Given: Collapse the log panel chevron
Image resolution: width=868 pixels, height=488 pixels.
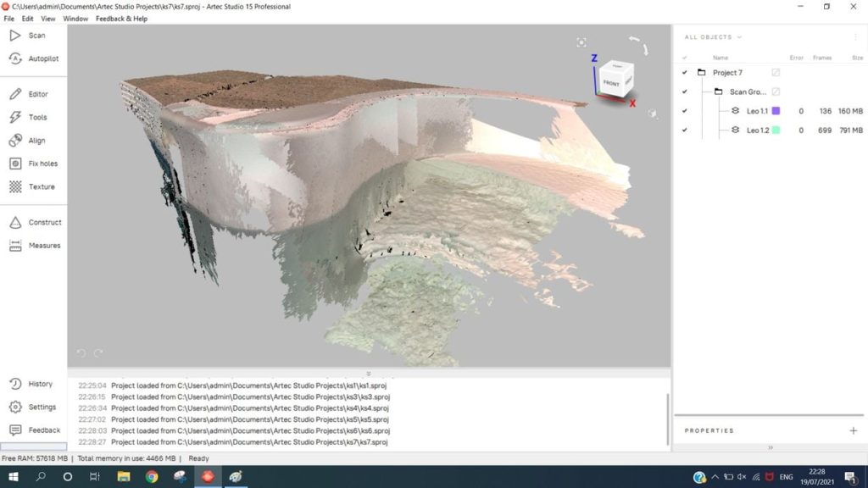Looking at the screenshot, I should tap(369, 373).
